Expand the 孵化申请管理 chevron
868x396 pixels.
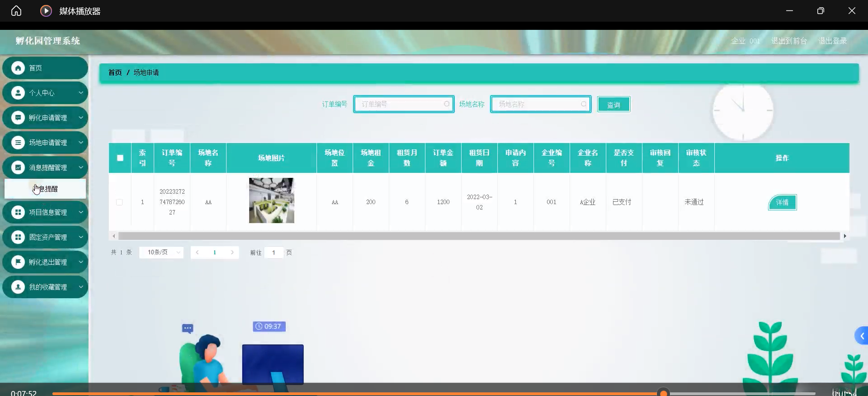click(x=81, y=118)
